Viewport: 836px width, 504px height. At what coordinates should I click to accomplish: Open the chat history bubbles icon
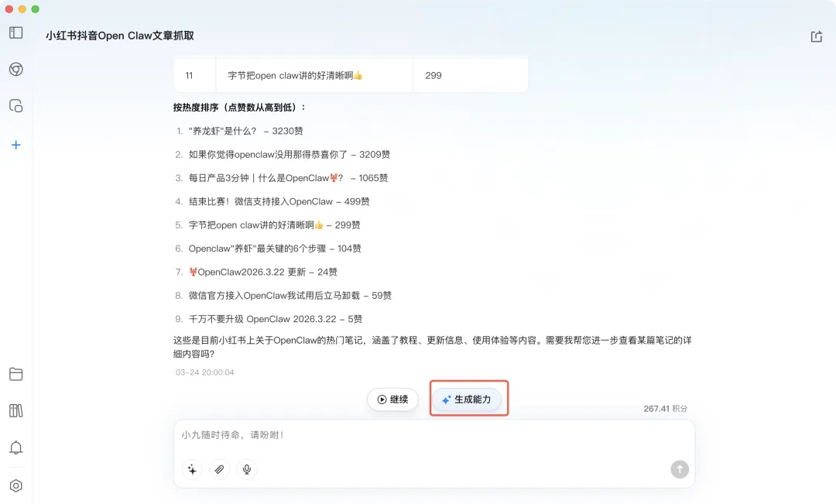click(x=16, y=105)
